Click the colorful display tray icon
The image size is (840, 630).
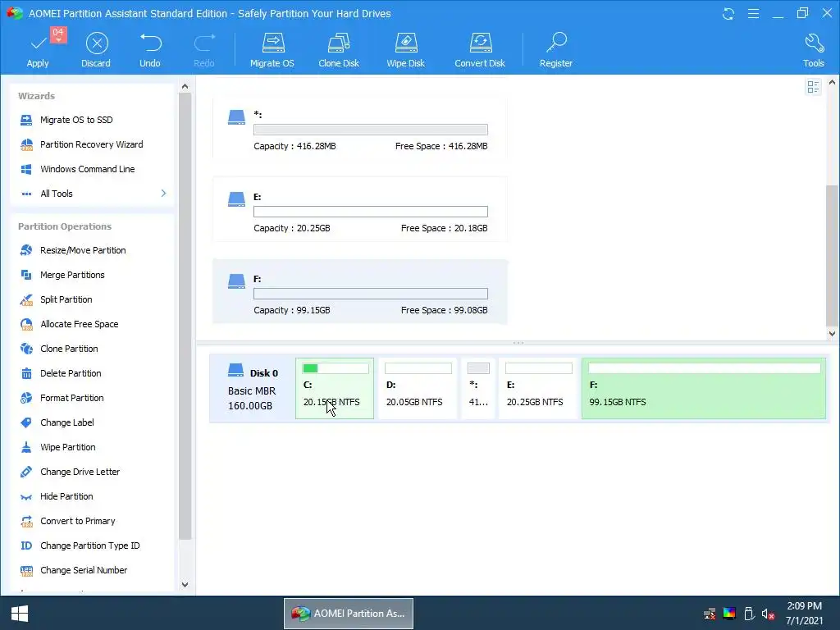(x=729, y=614)
